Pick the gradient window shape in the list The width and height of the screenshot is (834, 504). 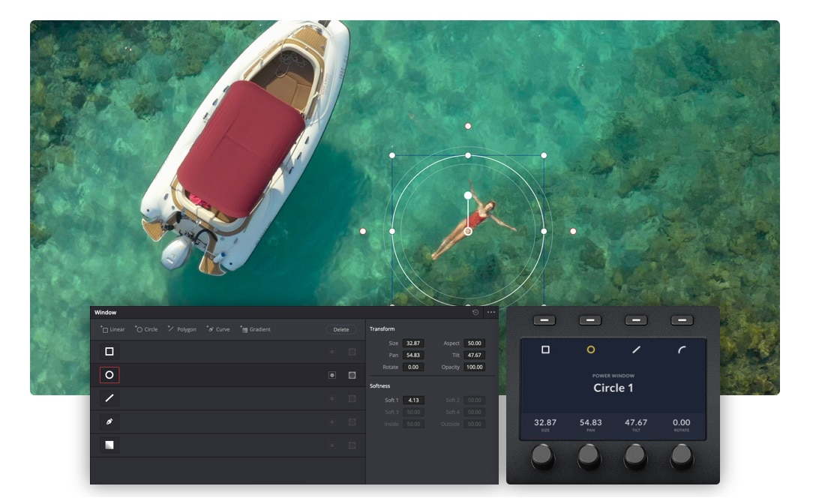pyautogui.click(x=109, y=445)
